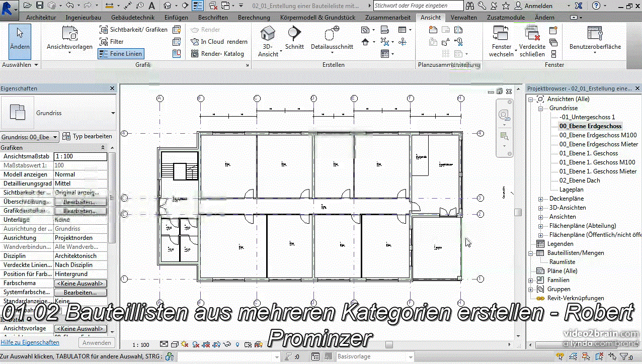Select the Raumliste schedule
Screen dimensions: 642x364
point(562,262)
